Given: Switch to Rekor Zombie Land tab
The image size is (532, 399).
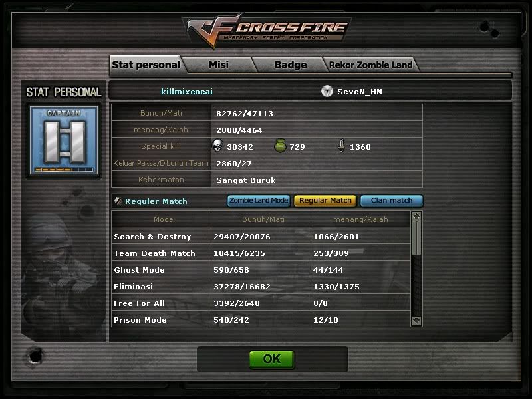Looking at the screenshot, I should coord(371,65).
